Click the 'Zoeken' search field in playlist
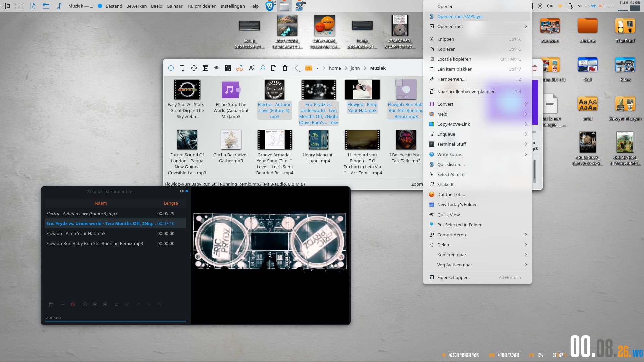This screenshot has width=644, height=362. (116, 317)
